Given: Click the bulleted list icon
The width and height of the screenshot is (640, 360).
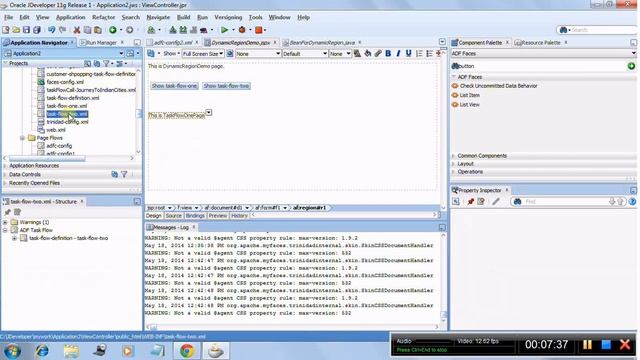Looking at the screenshot, I should click(429, 53).
